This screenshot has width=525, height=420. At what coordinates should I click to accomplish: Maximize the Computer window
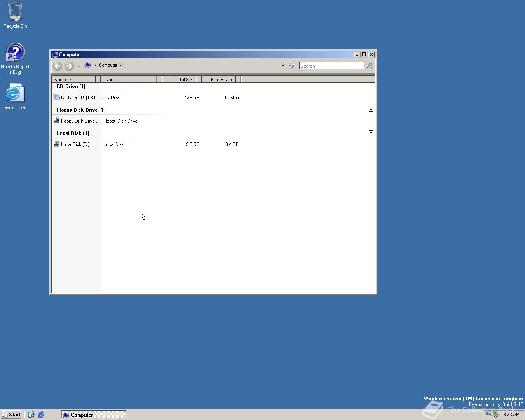(364, 55)
